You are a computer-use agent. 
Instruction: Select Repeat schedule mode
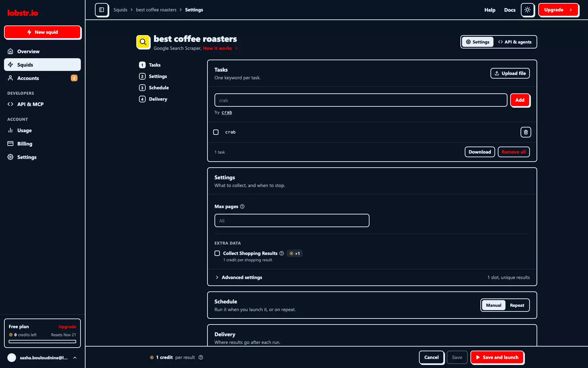pyautogui.click(x=517, y=305)
